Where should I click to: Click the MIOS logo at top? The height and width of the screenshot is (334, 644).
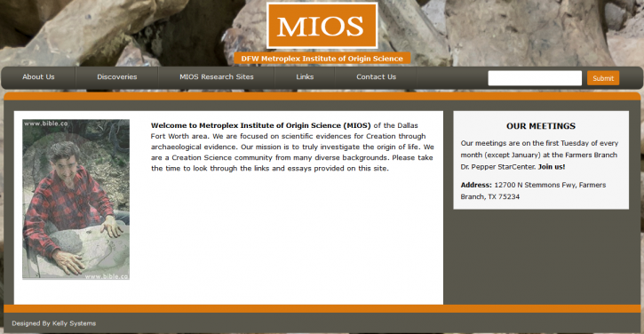pos(322,26)
